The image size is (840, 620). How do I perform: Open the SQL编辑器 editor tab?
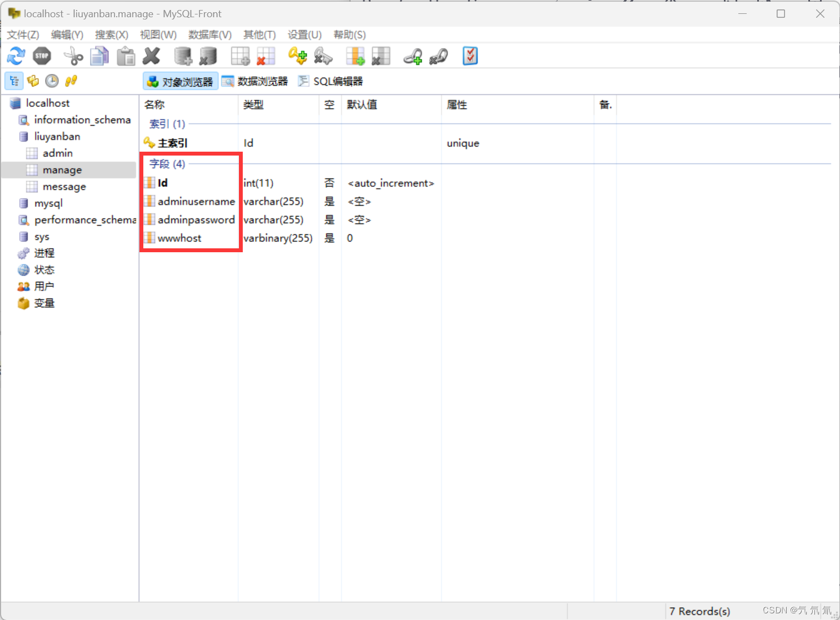[330, 82]
